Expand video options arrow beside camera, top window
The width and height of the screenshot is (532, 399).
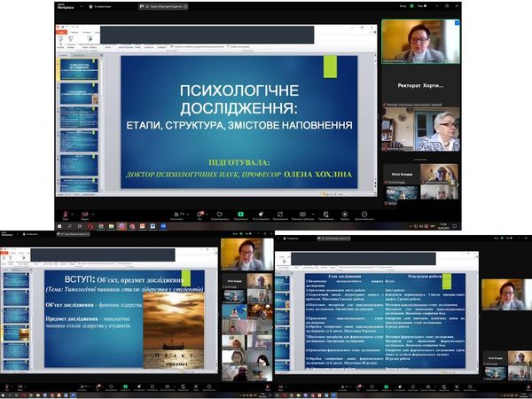95,214
